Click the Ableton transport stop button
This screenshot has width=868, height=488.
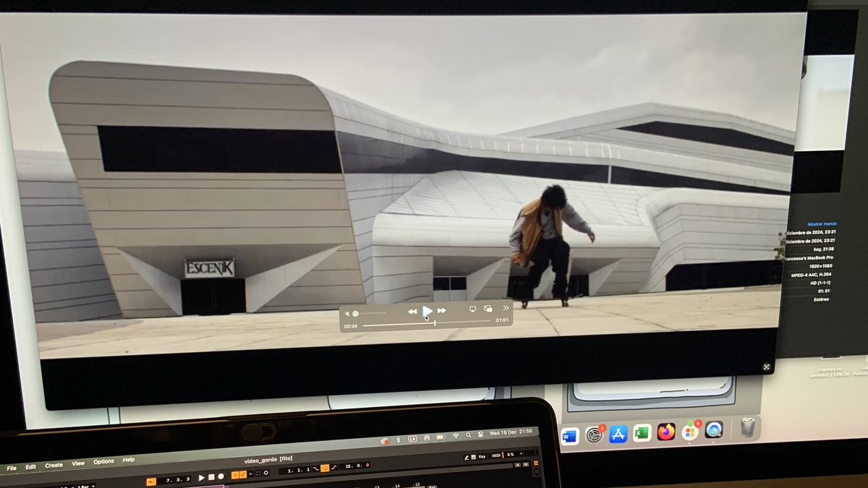coord(211,477)
